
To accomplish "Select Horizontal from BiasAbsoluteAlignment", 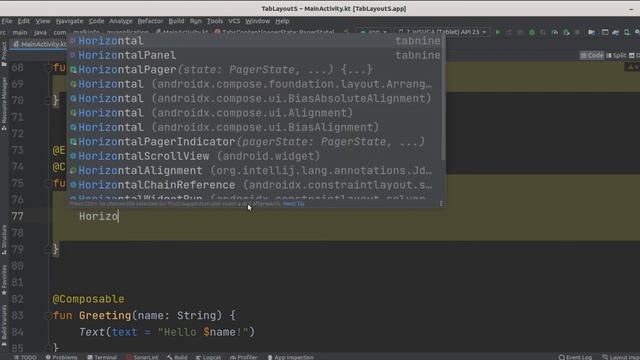I will (255, 98).
